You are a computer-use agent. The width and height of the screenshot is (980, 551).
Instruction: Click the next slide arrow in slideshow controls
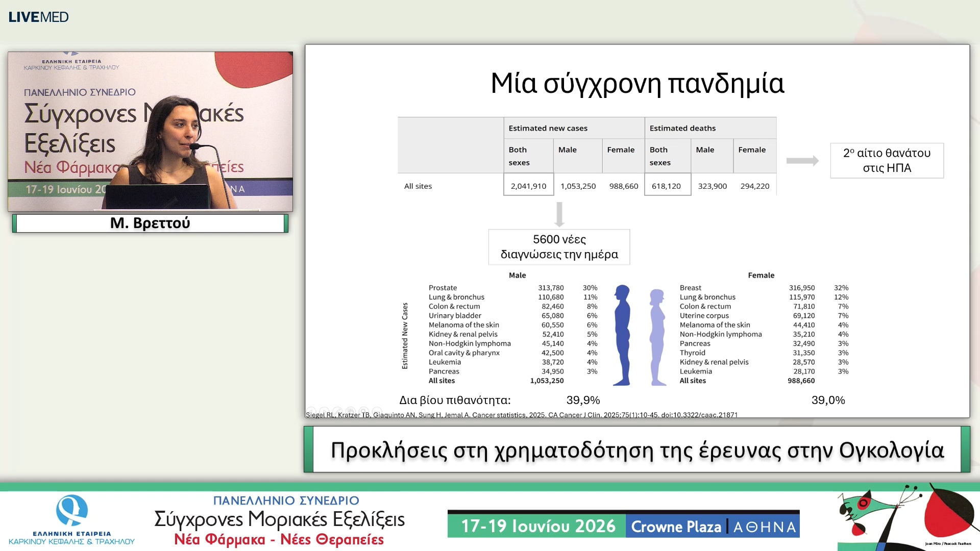(324, 412)
